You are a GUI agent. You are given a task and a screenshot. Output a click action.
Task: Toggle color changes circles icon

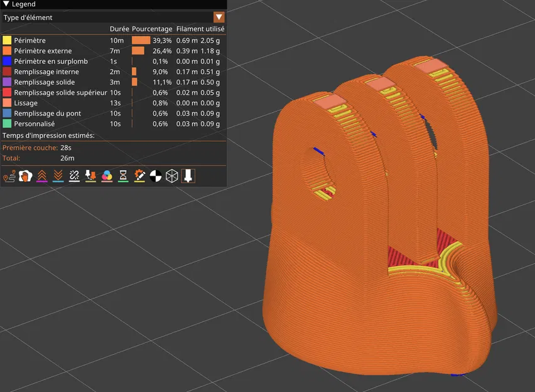coord(107,176)
